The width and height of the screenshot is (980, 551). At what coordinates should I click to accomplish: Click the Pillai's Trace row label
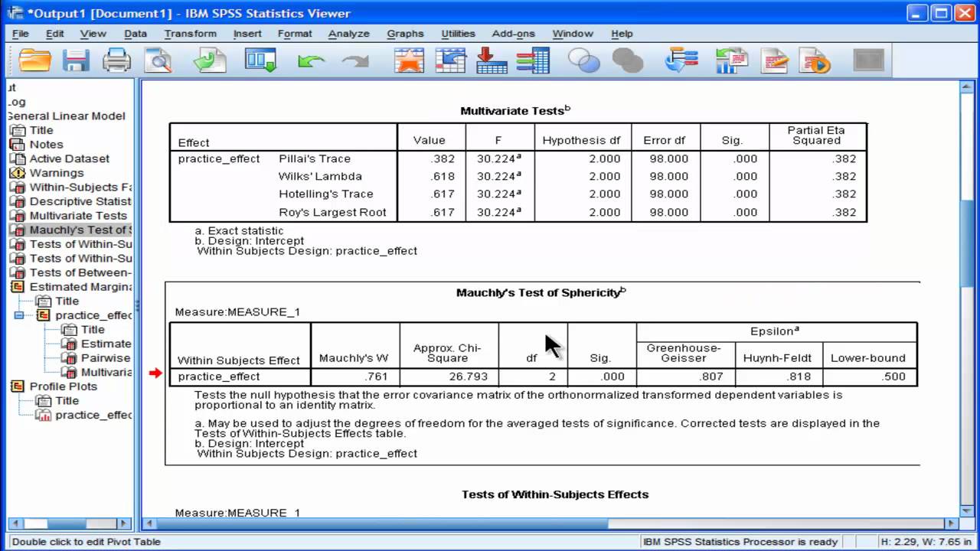[x=315, y=159]
